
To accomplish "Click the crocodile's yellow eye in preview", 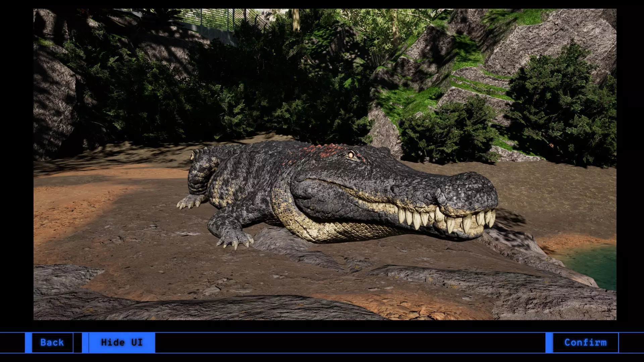I will (x=351, y=155).
